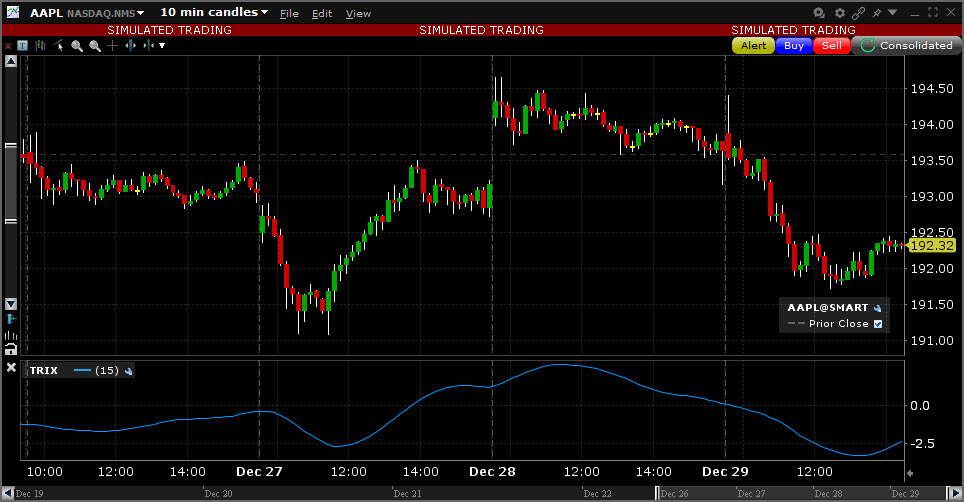Click the expand time scale arrows icon
964x502 pixels.
(131, 45)
